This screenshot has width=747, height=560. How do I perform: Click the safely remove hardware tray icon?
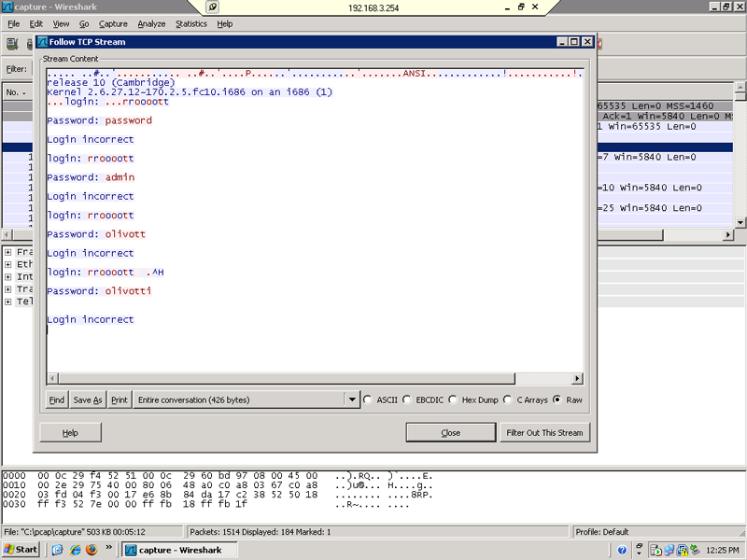(695, 550)
